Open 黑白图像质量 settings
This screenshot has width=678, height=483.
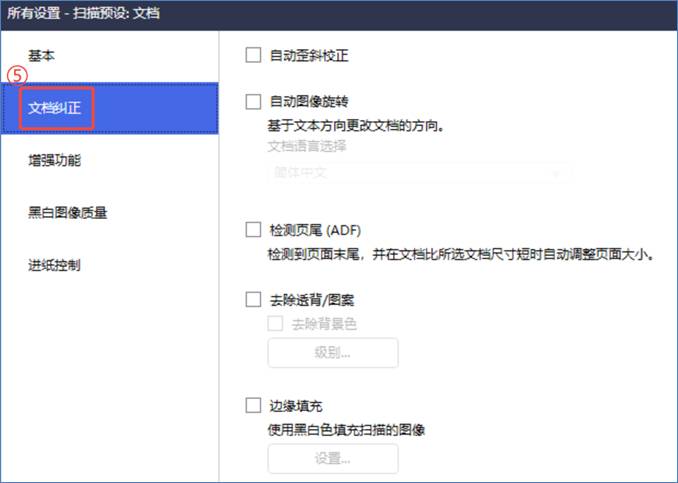pyautogui.click(x=68, y=212)
